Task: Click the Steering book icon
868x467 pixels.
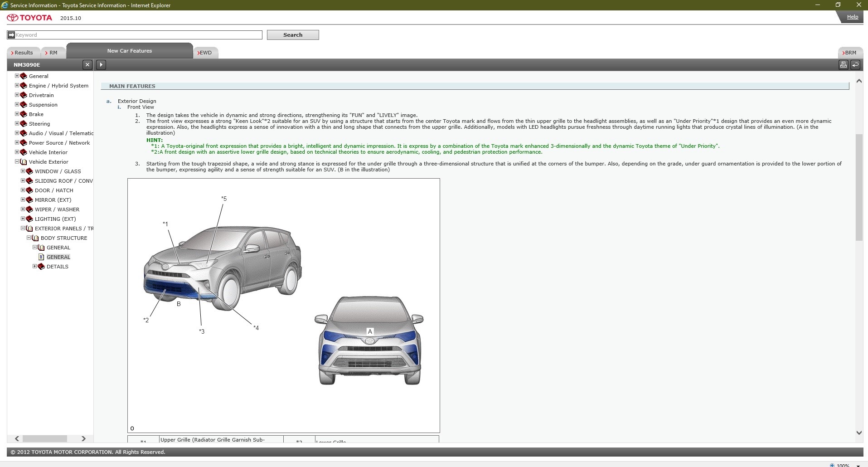Action: pyautogui.click(x=24, y=124)
